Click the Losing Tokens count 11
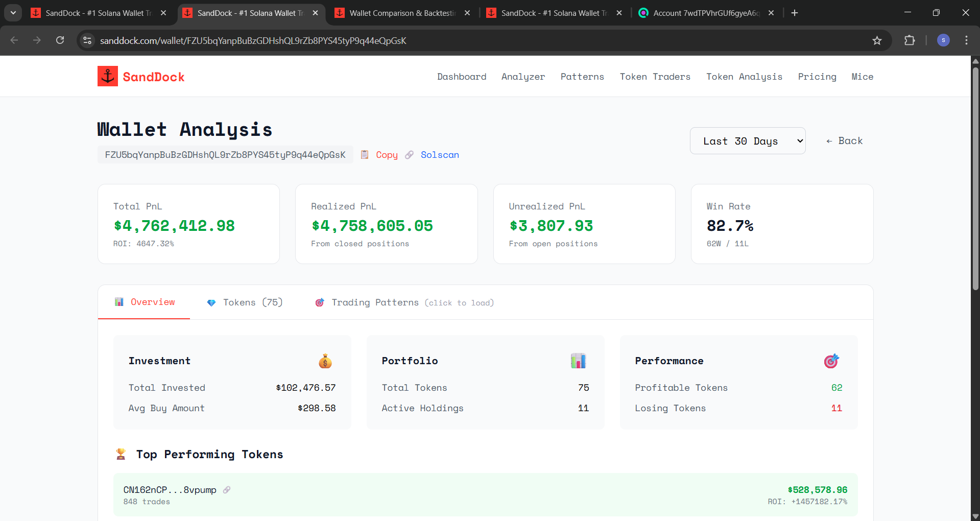 tap(836, 408)
